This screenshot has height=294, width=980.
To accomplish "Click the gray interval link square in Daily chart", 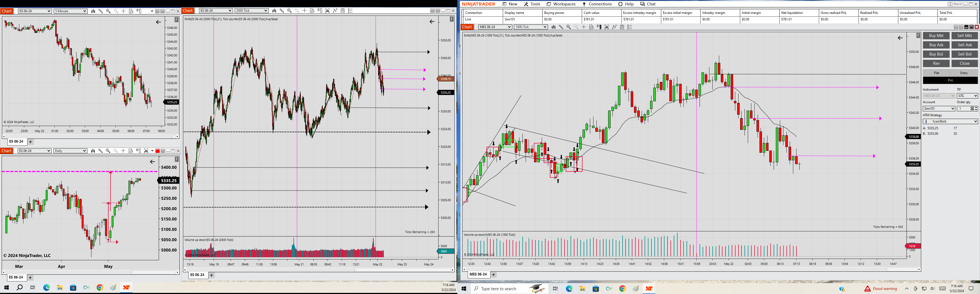I will [163, 151].
